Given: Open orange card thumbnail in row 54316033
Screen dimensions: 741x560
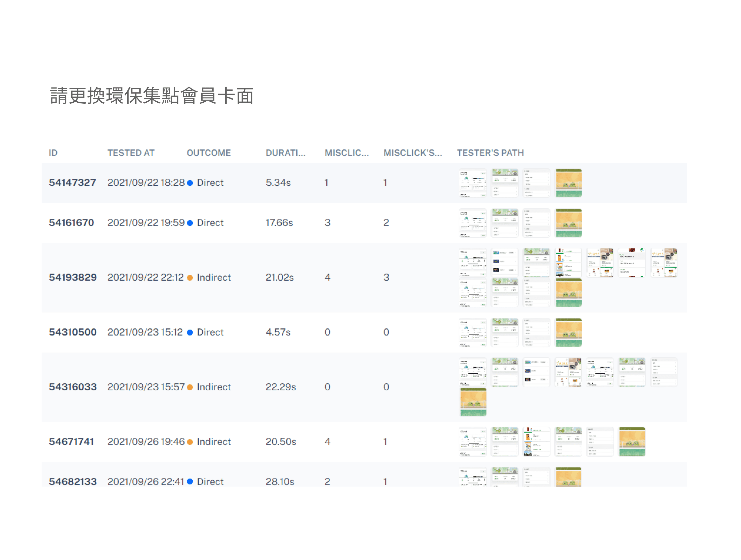Looking at the screenshot, I should 473,402.
